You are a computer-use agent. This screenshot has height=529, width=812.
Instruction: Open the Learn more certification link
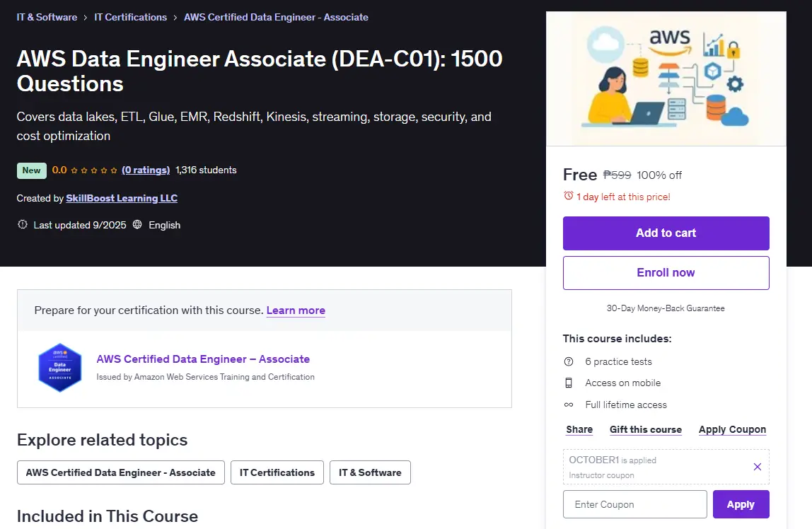[296, 310]
